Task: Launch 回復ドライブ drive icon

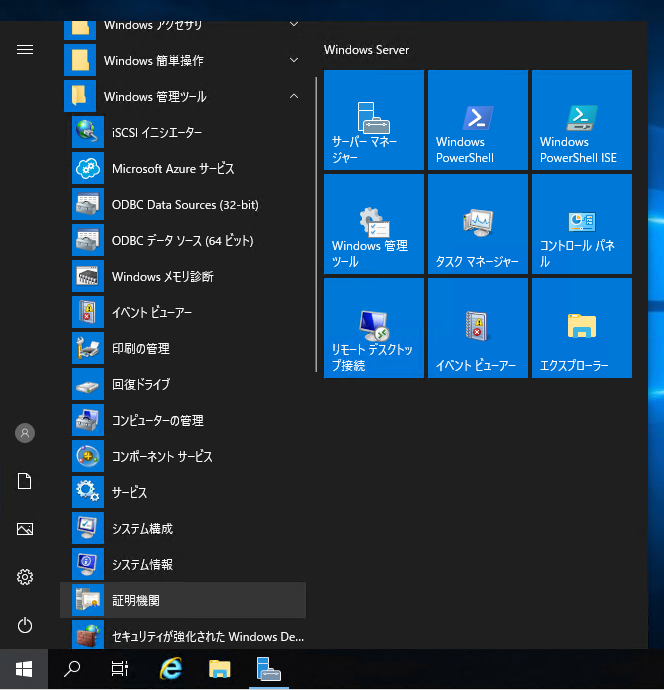Action: pyautogui.click(x=88, y=384)
